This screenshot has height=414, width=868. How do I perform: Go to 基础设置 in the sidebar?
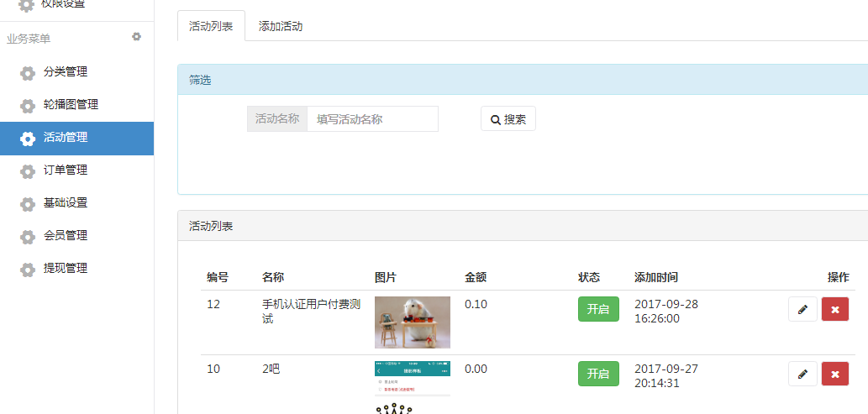tap(66, 203)
